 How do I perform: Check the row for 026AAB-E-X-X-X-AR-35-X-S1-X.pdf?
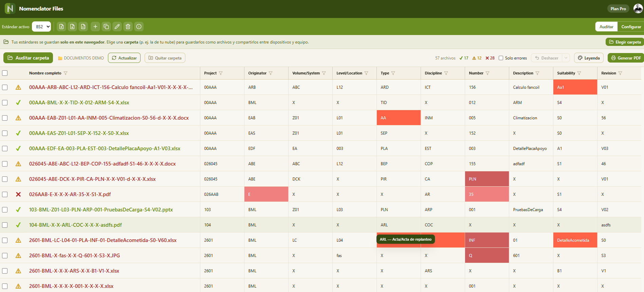(5, 194)
